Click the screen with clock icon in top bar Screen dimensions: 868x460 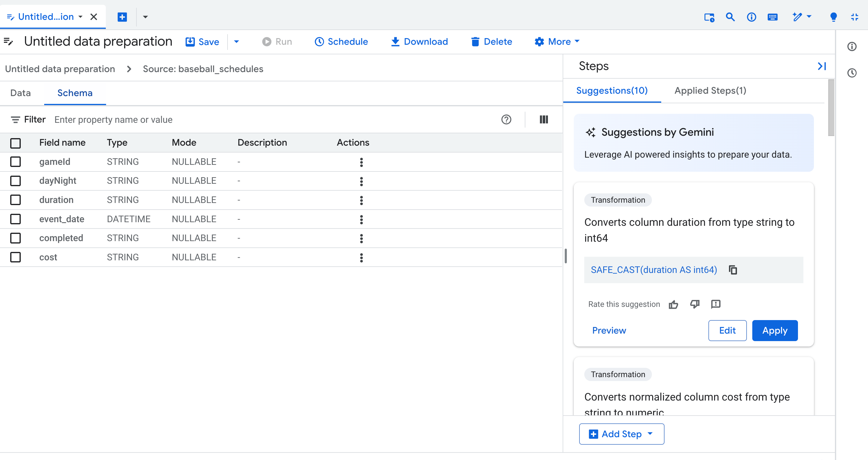click(x=709, y=17)
